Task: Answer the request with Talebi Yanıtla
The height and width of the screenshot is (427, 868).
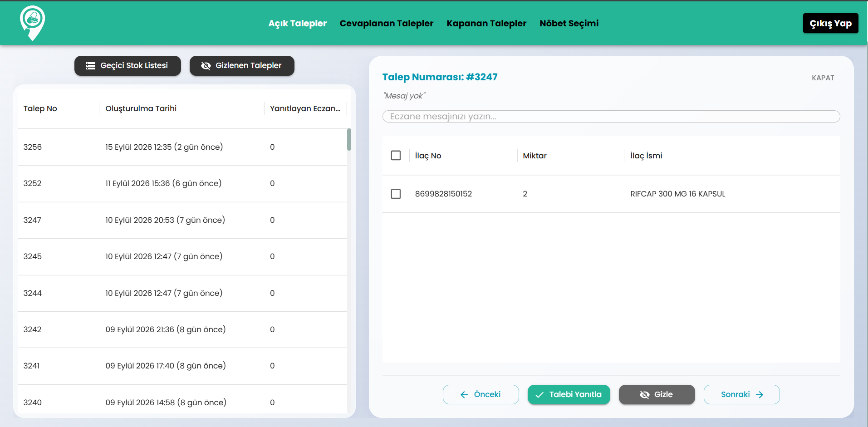Action: click(569, 394)
